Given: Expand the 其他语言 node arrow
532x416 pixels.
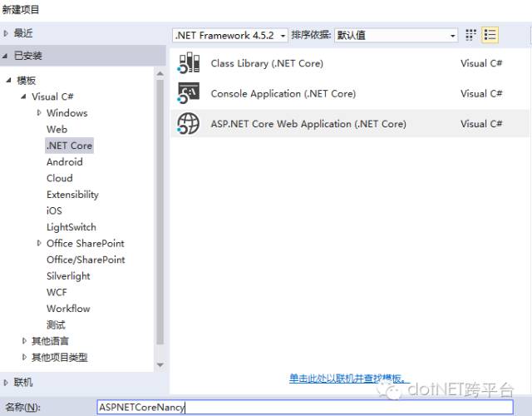Looking at the screenshot, I should [24, 340].
